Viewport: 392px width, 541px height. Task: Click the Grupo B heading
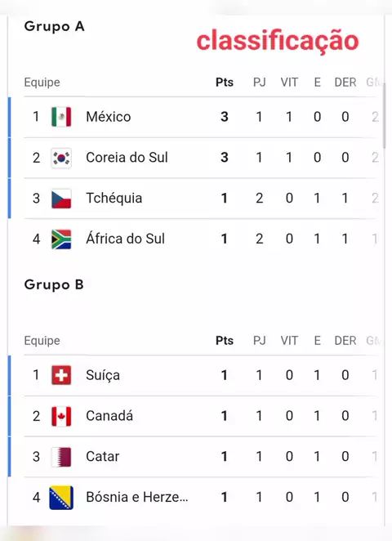click(54, 285)
